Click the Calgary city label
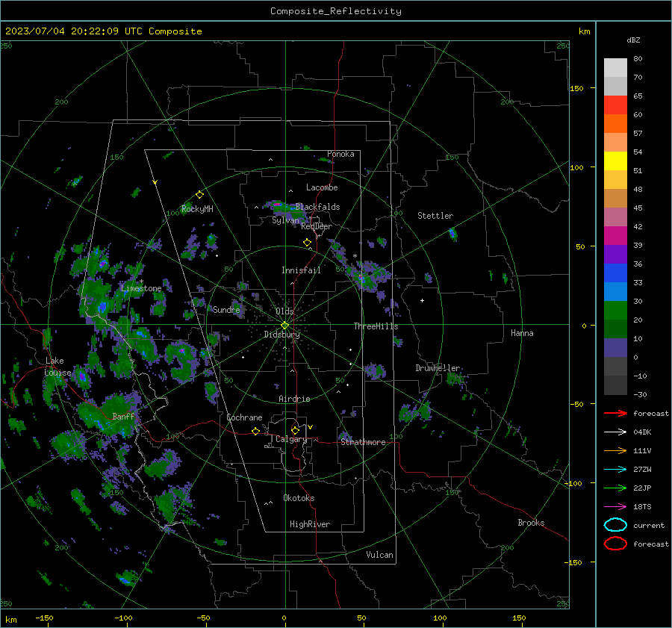The width and height of the screenshot is (672, 628). [x=291, y=439]
